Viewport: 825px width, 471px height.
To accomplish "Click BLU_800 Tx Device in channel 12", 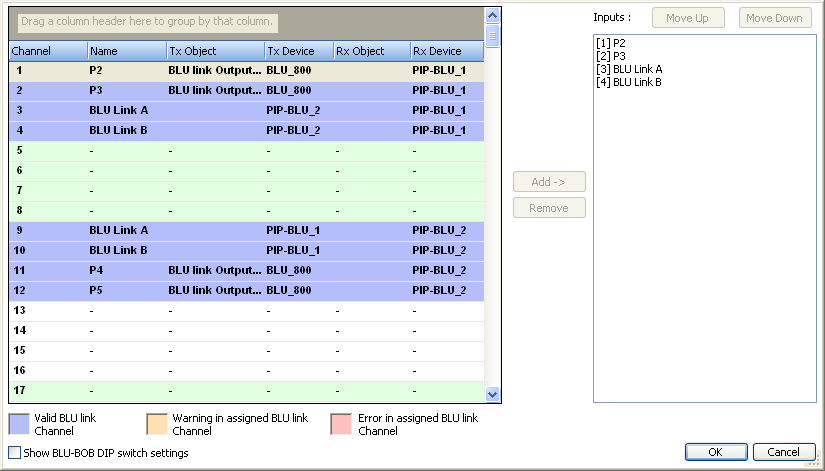I will pyautogui.click(x=289, y=290).
